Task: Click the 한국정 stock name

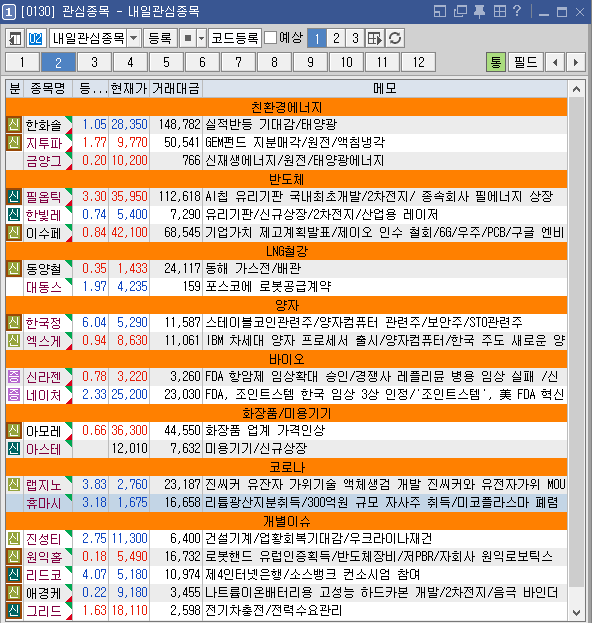Action: pyautogui.click(x=44, y=323)
